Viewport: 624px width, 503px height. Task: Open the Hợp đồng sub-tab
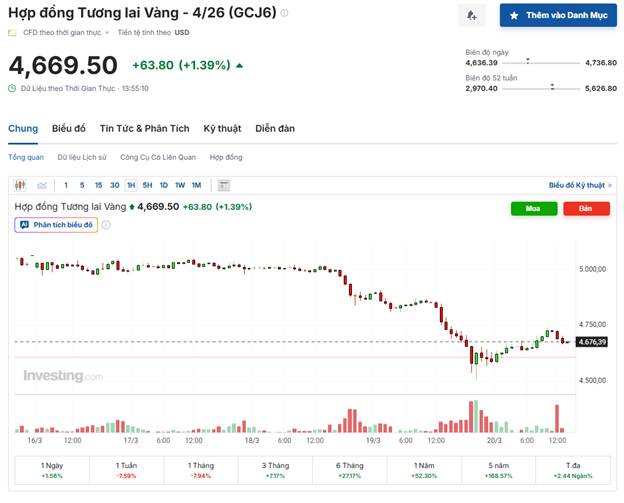pyautogui.click(x=226, y=157)
